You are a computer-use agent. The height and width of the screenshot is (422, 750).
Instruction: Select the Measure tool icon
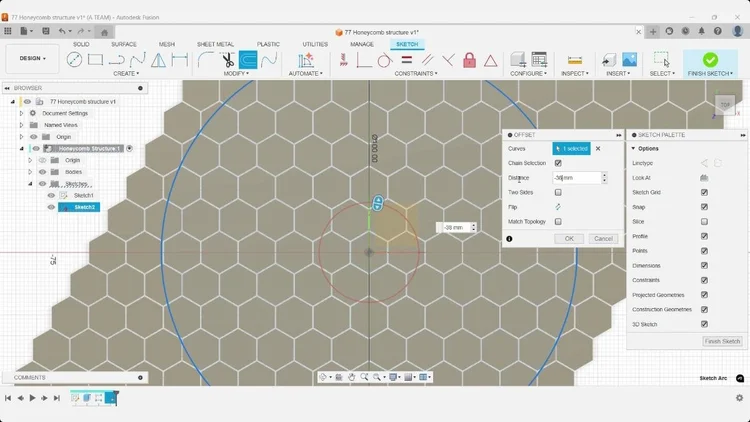pos(574,60)
